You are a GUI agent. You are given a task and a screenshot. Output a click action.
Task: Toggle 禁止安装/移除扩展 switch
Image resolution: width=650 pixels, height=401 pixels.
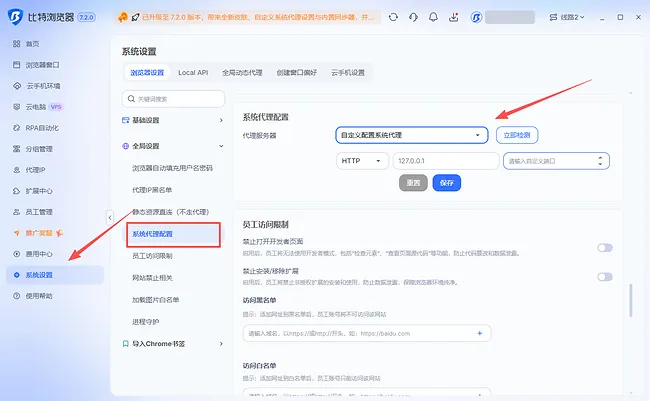coord(605,277)
